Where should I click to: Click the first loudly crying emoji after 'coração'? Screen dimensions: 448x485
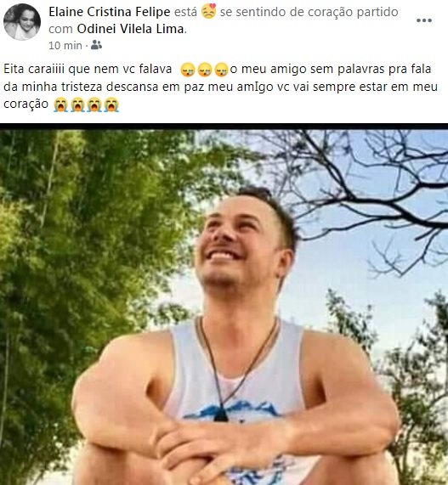coord(60,104)
